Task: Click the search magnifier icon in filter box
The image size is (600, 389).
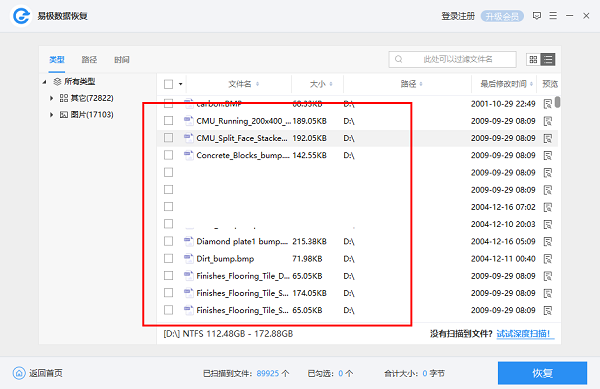Action: (x=398, y=59)
